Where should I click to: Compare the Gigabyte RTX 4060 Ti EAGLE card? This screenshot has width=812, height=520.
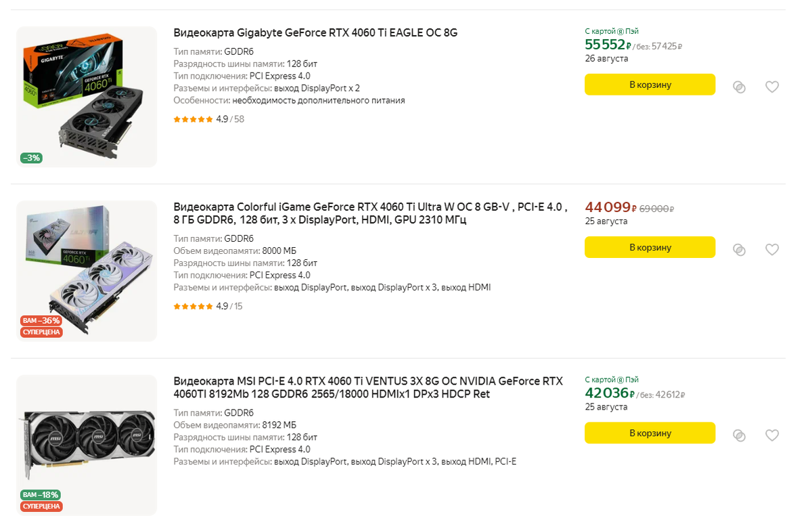point(740,87)
